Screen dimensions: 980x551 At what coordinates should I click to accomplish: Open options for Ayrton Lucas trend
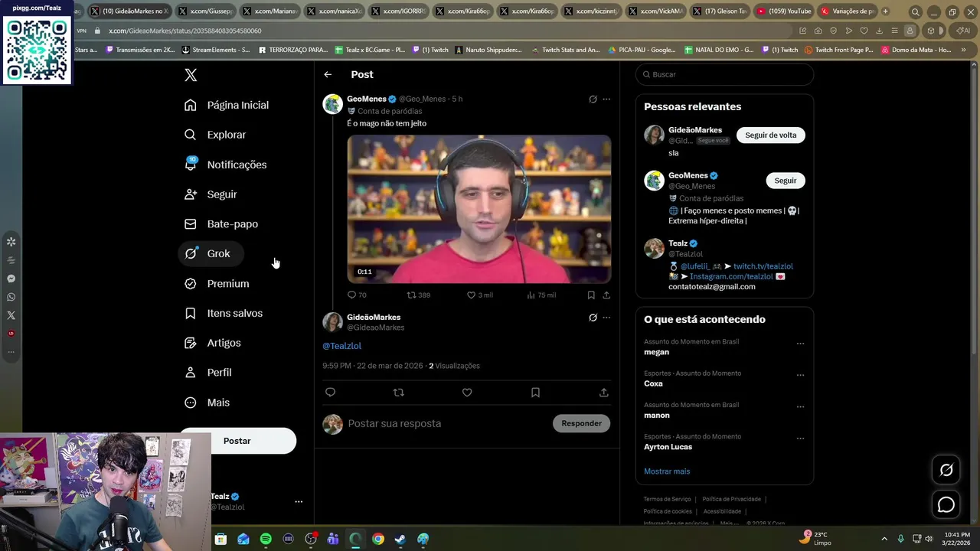click(x=800, y=439)
